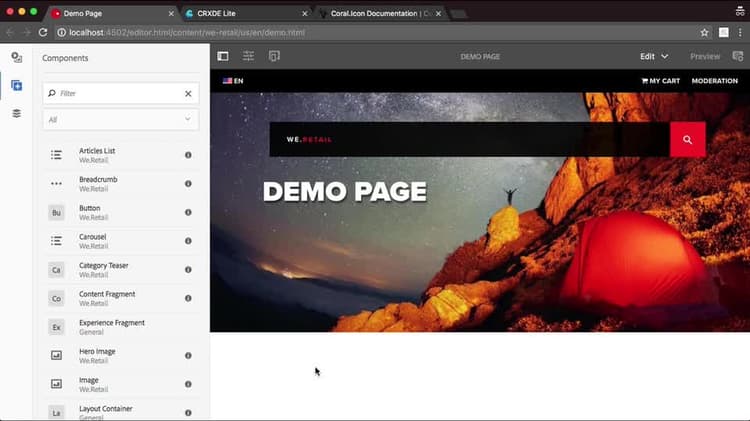Image resolution: width=750 pixels, height=421 pixels.
Task: Click the Hero Image component name
Action: (97, 352)
